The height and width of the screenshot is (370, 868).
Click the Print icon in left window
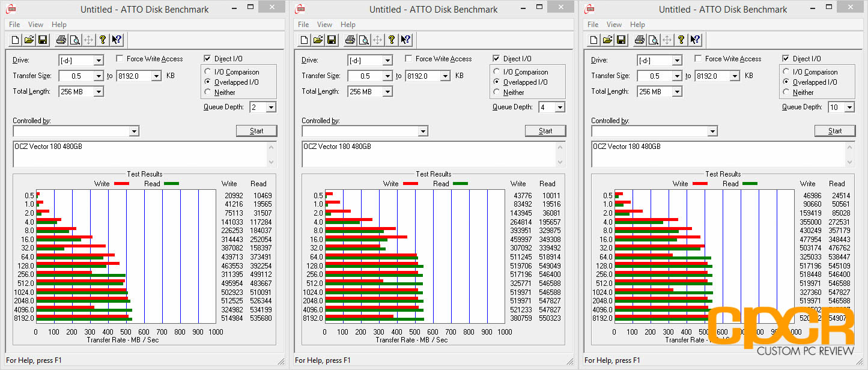pyautogui.click(x=61, y=40)
